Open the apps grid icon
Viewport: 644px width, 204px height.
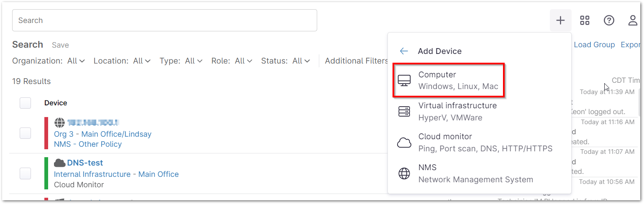(585, 20)
